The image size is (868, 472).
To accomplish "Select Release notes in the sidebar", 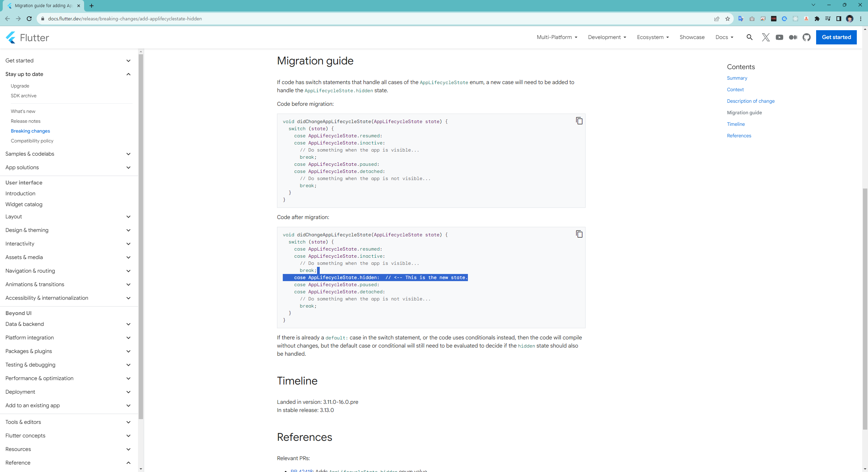I will click(x=25, y=121).
